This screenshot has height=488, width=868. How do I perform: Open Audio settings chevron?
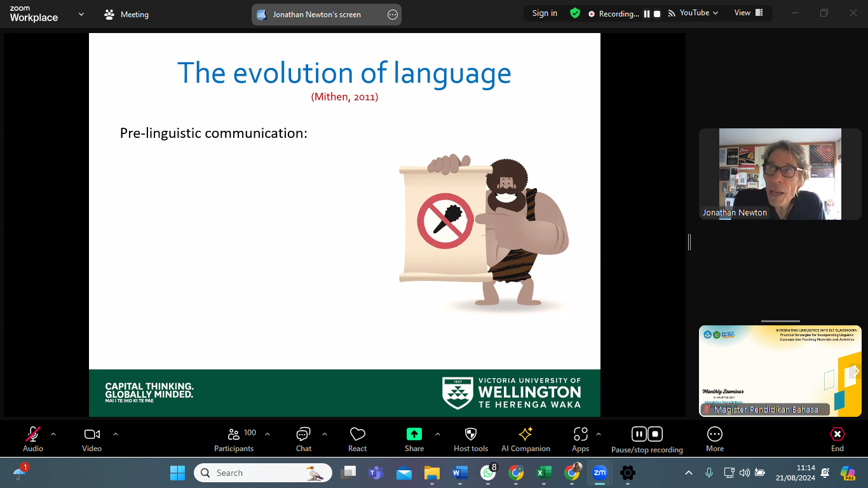(53, 435)
